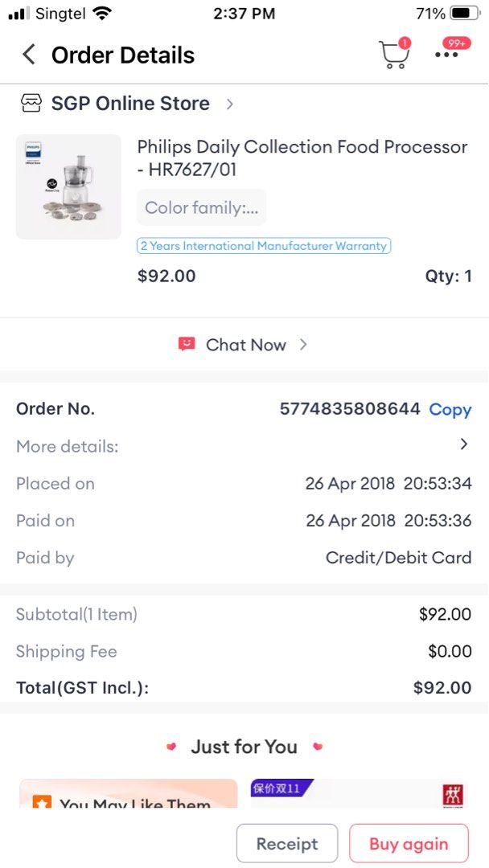
Task: Tap the back arrow icon
Action: [x=29, y=55]
